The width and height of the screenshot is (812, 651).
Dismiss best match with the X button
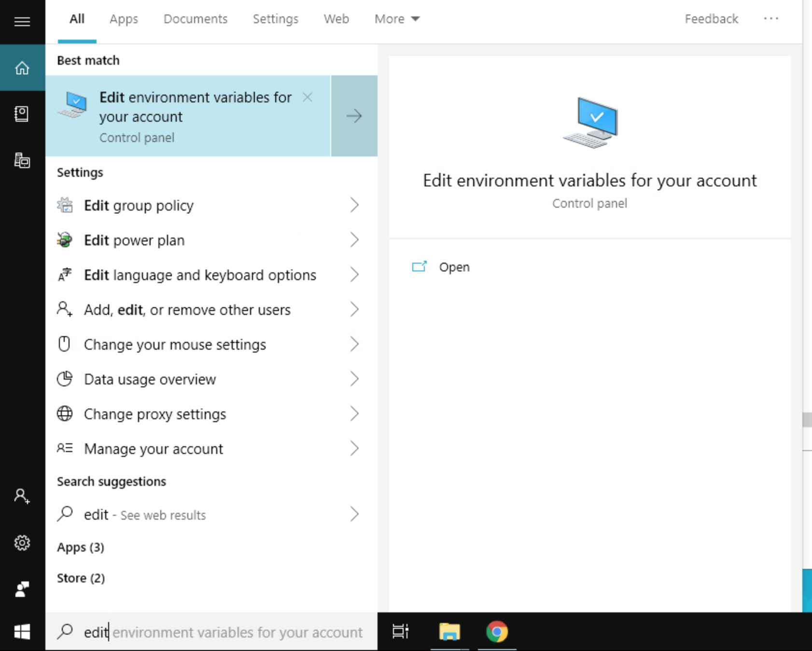click(308, 98)
